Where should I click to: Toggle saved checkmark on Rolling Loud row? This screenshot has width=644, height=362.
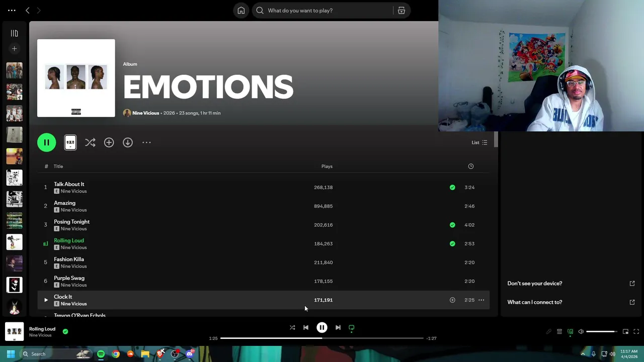[452, 244]
